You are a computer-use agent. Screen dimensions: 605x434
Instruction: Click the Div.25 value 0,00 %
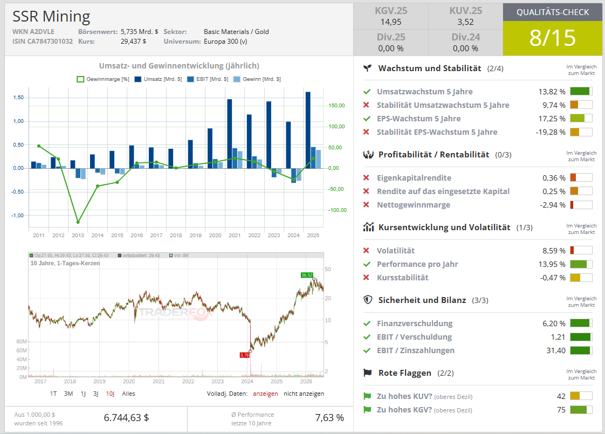point(391,49)
